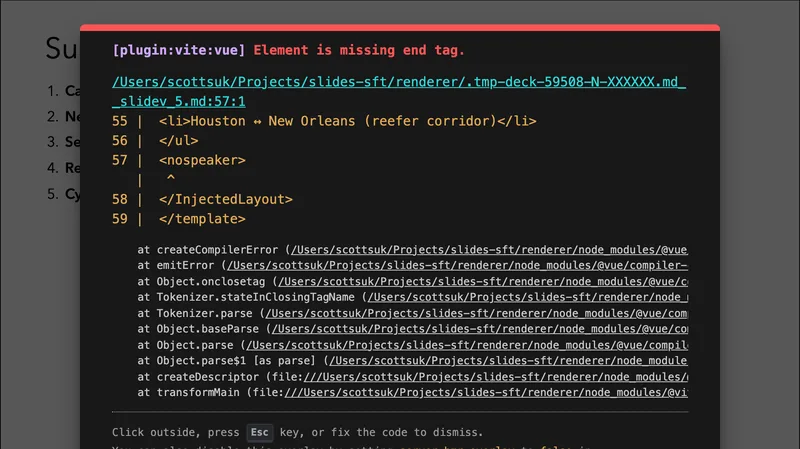The height and width of the screenshot is (449, 800).
Task: Open the .tmp-deck slidev_5.md:57:1 file link
Action: coord(398,83)
